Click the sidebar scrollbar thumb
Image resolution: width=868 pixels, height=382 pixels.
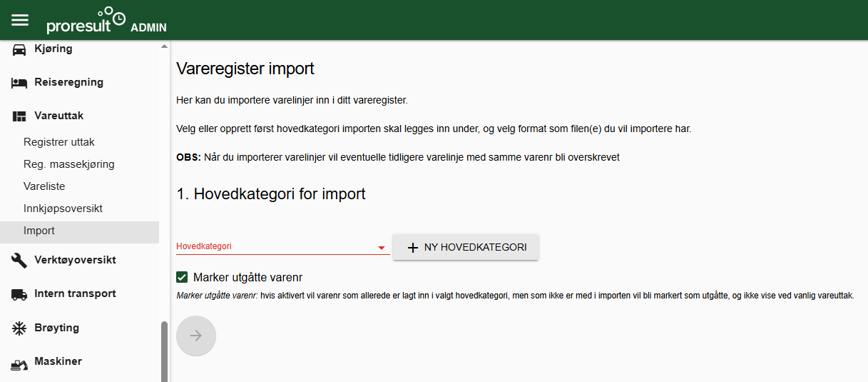click(165, 351)
